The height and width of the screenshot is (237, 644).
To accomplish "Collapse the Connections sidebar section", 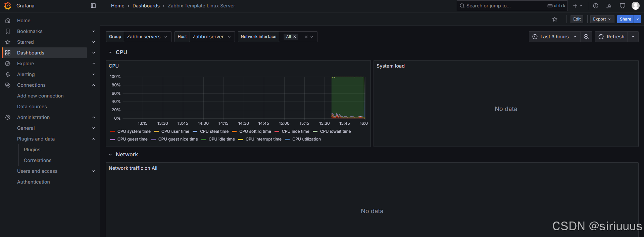I will (94, 85).
